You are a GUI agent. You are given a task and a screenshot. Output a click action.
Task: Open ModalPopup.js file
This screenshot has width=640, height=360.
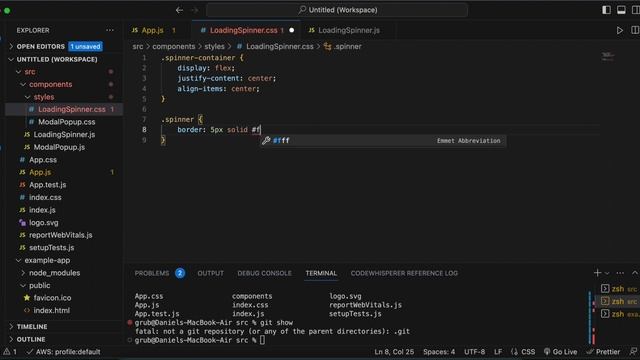tap(59, 147)
